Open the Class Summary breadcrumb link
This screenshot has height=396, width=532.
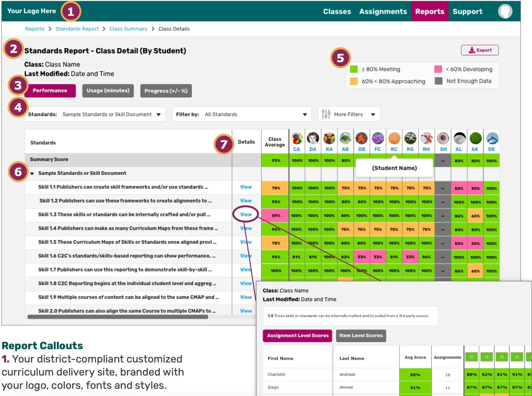[128, 29]
